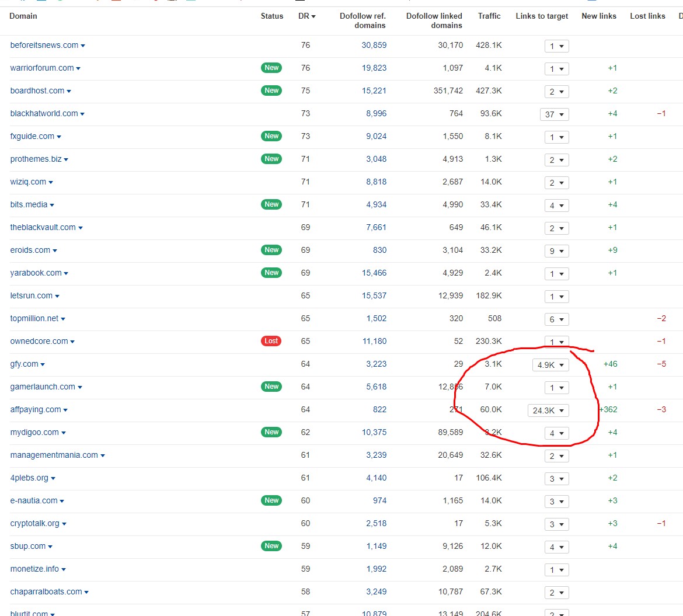Sort by the Lost links header

click(x=648, y=16)
